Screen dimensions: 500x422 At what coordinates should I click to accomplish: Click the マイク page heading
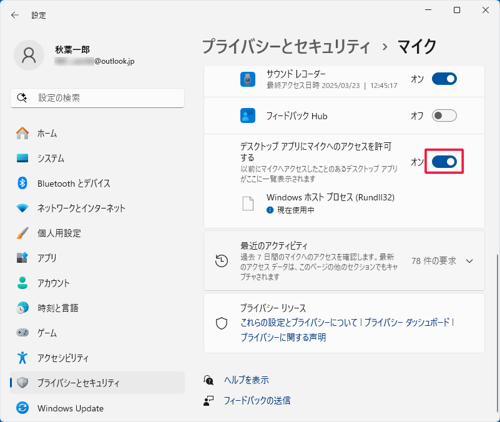417,46
